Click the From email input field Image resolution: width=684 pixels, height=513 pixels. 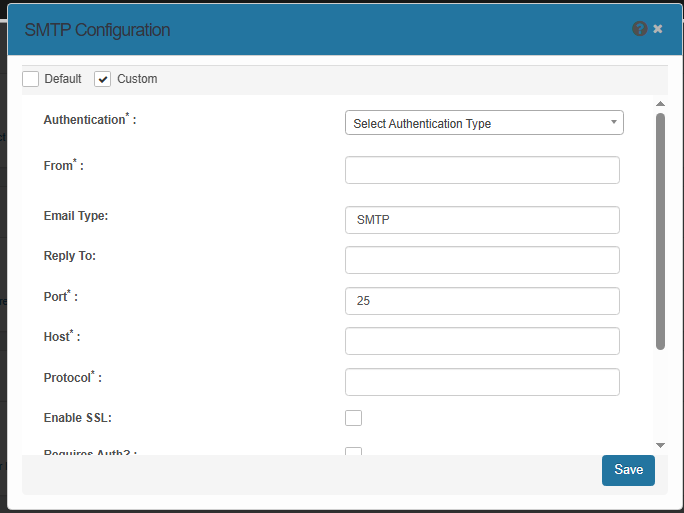482,170
